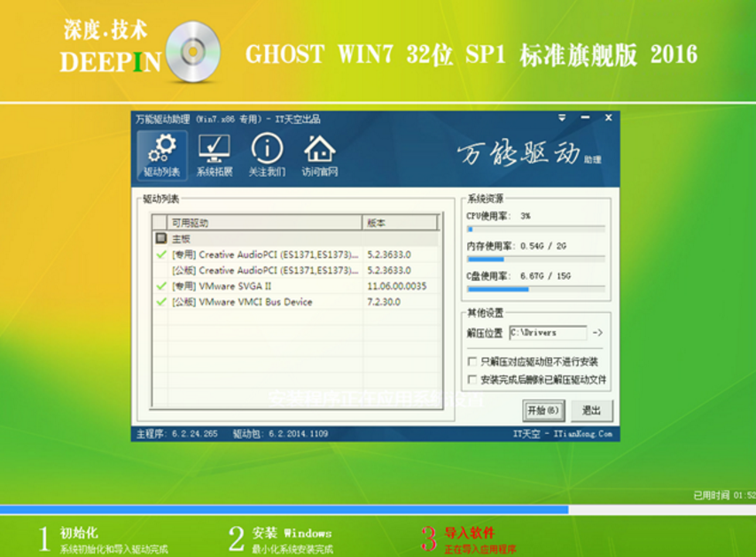The image size is (756, 557).
Task: Click the 开始 start button
Action: click(x=543, y=411)
